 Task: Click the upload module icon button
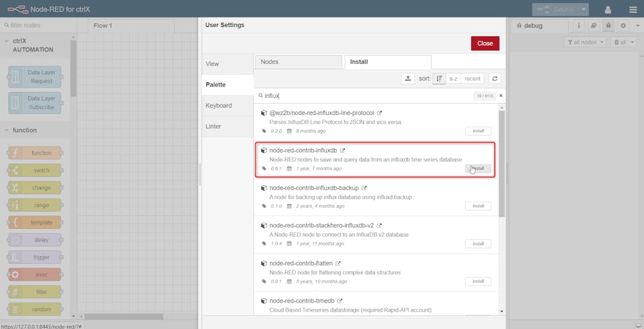[408, 79]
